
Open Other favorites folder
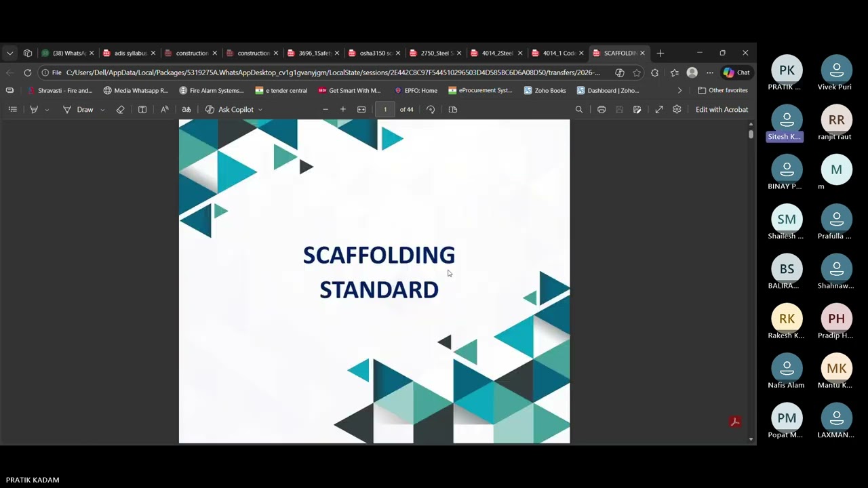[722, 90]
